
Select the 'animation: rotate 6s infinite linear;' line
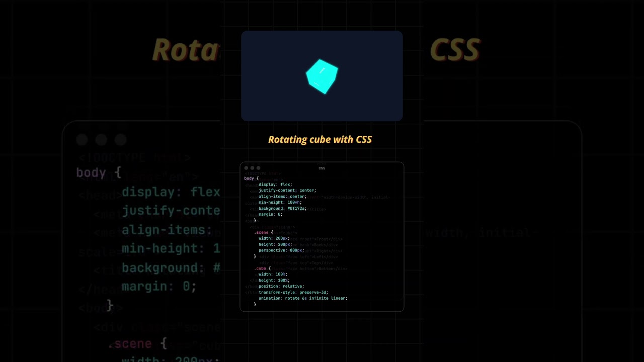click(303, 299)
